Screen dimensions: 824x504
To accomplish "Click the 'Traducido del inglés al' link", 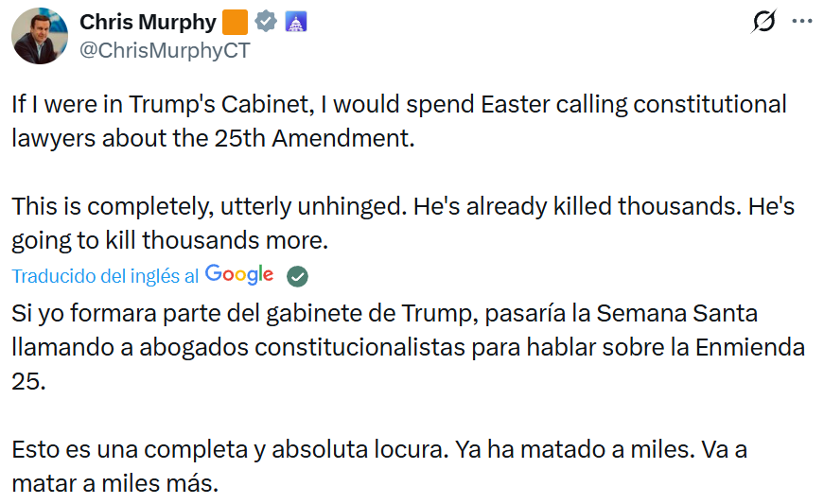I will (x=105, y=275).
